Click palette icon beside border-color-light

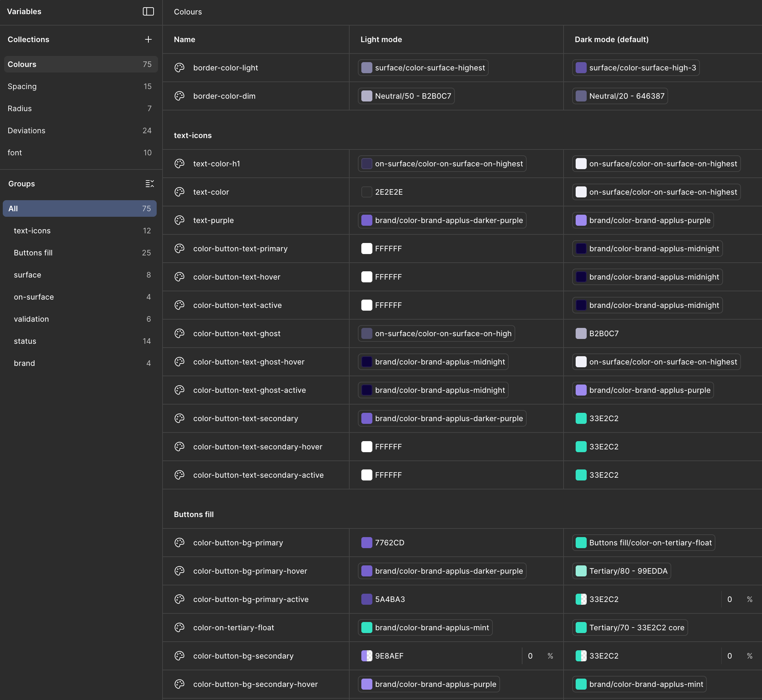point(179,68)
